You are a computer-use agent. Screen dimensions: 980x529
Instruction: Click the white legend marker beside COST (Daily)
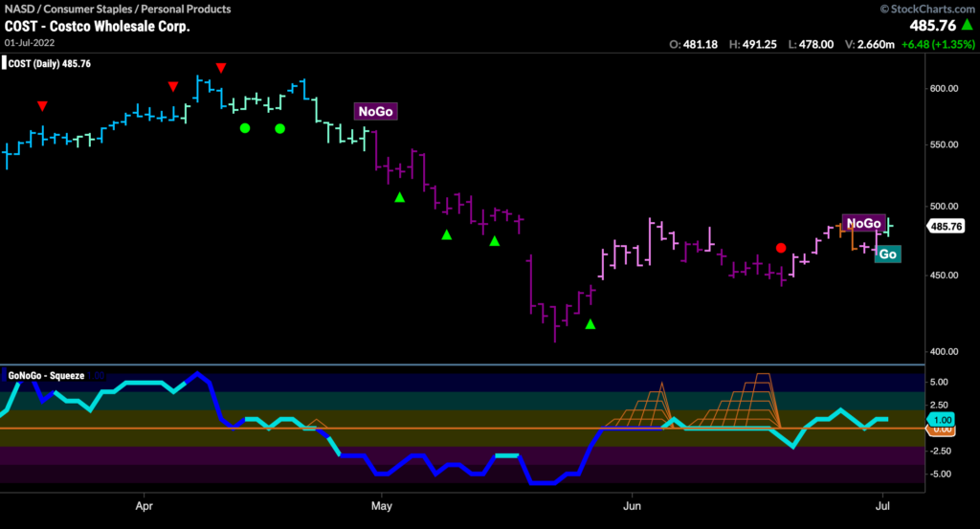click(4, 63)
